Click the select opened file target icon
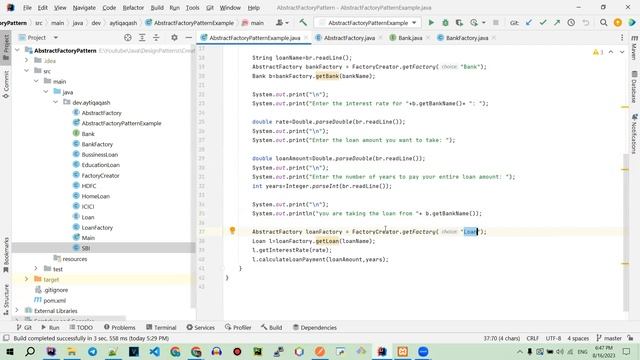 pos(128,38)
